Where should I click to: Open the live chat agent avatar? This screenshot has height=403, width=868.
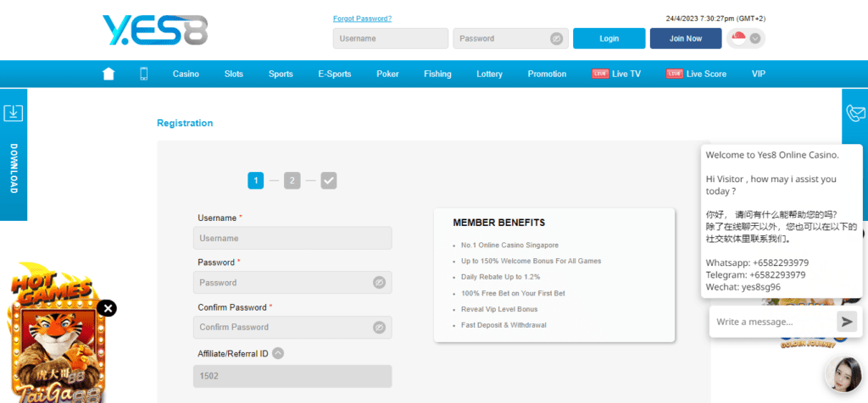point(843,374)
